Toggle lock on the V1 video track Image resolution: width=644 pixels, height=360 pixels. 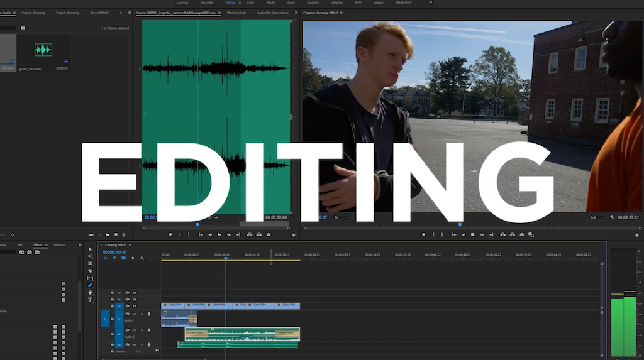point(112,307)
